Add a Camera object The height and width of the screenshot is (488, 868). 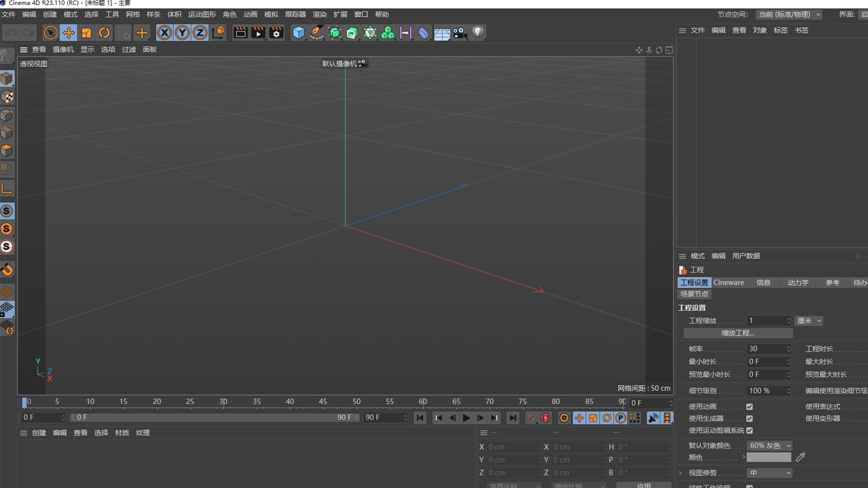tap(460, 33)
